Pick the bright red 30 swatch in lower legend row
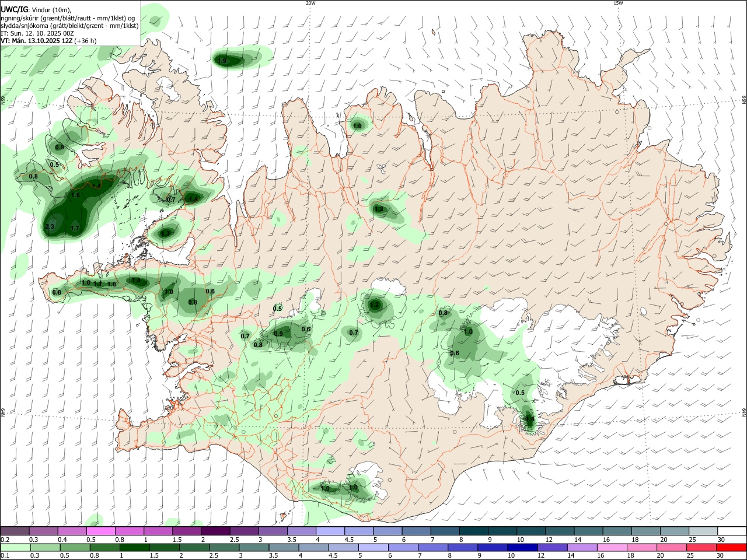 tap(731, 547)
